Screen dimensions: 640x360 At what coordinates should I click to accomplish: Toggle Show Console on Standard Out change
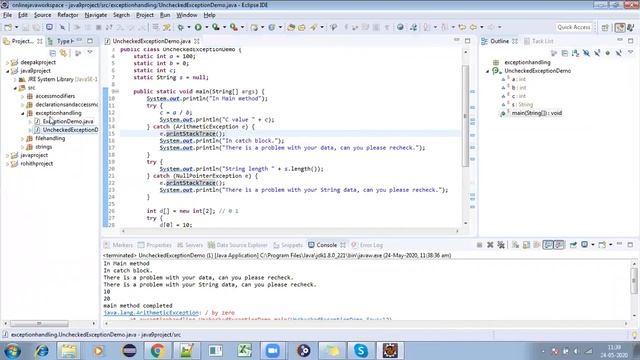(548, 245)
